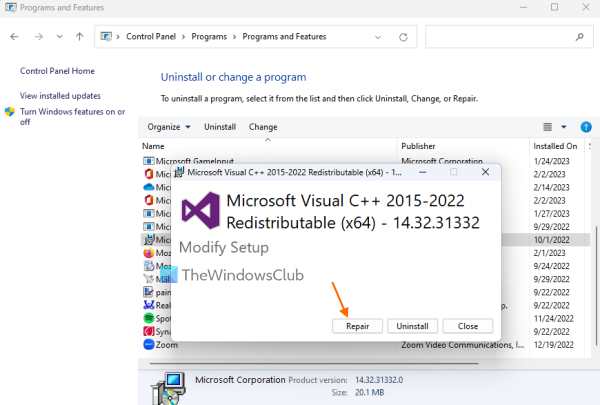Click the vertical scrollbar of program list
Image resolution: width=600 pixels, height=405 pixels.
pyautogui.click(x=596, y=287)
